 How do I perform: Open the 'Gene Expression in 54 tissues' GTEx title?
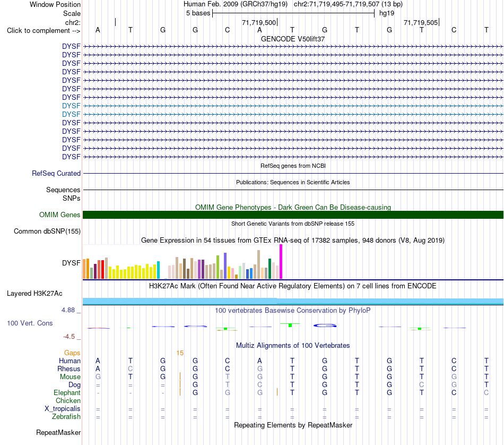click(x=293, y=241)
